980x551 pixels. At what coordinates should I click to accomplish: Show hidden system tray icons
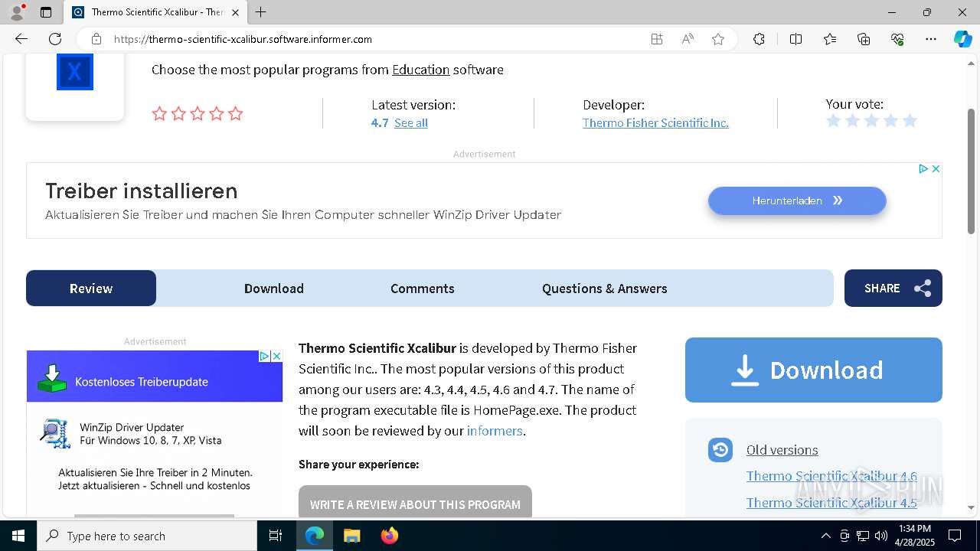pos(825,536)
